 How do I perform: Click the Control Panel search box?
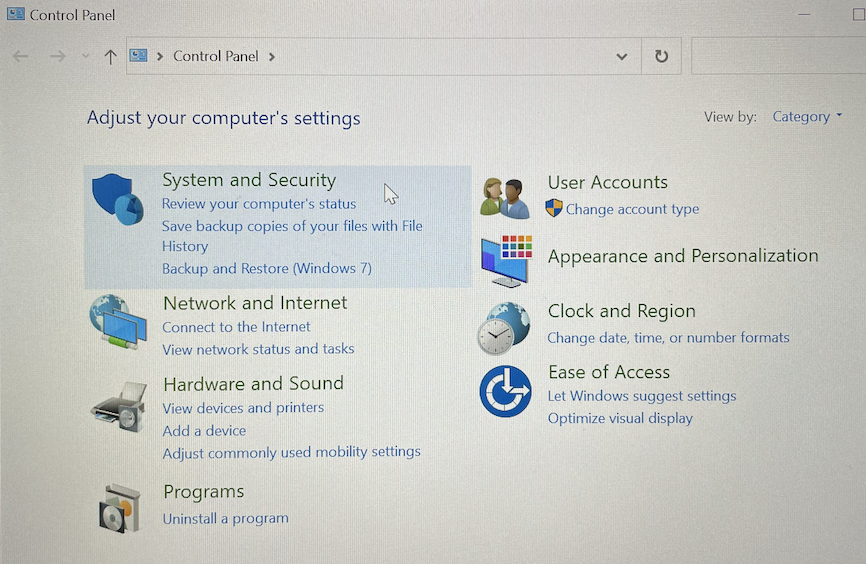[x=778, y=56]
